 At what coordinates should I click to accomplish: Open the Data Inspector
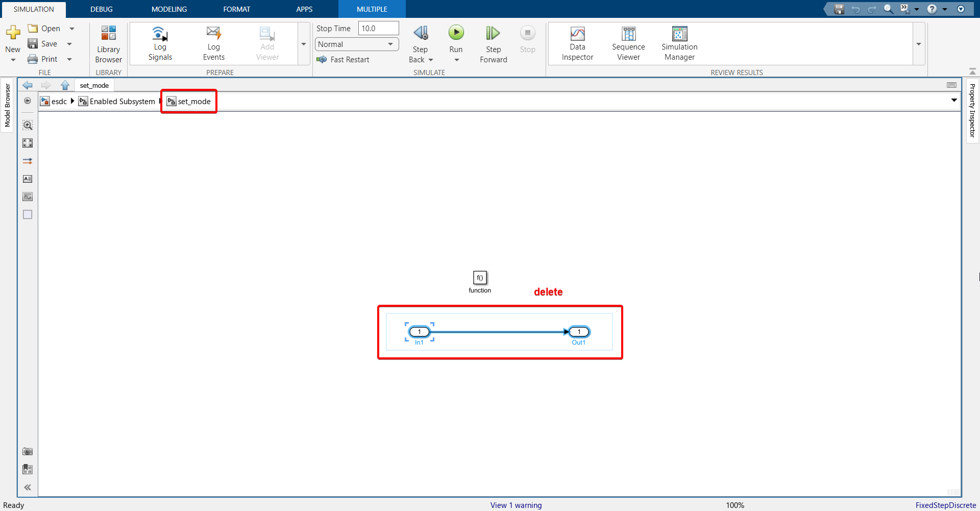point(577,44)
